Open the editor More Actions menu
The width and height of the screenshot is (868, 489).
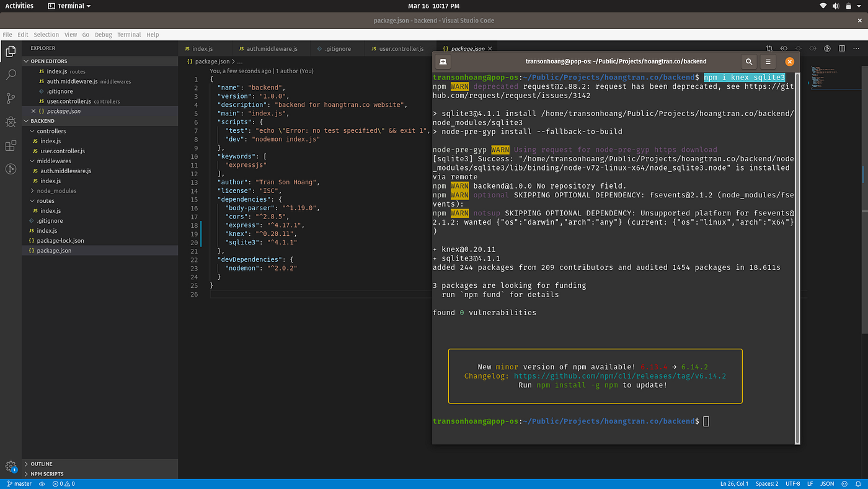click(857, 48)
